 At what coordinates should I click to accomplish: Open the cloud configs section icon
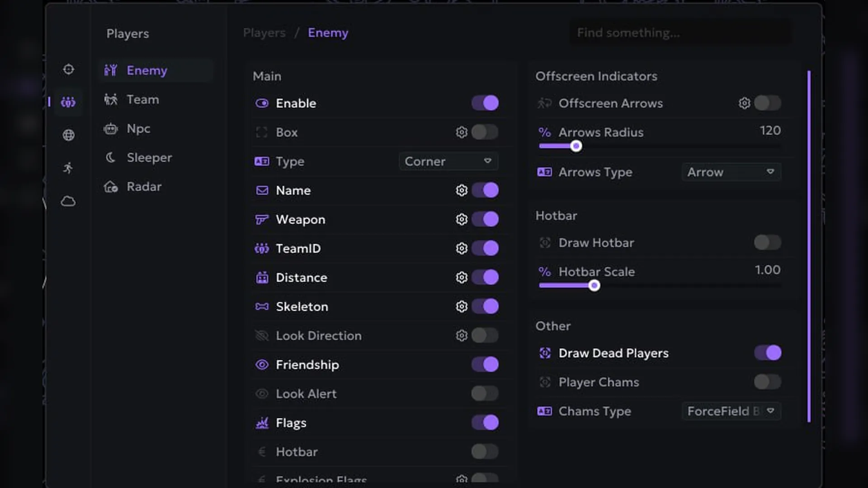[68, 201]
